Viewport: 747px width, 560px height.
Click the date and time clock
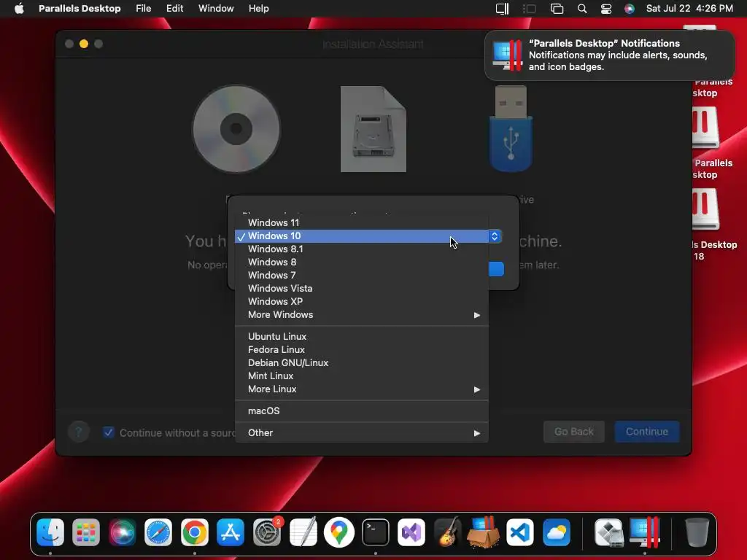point(689,8)
